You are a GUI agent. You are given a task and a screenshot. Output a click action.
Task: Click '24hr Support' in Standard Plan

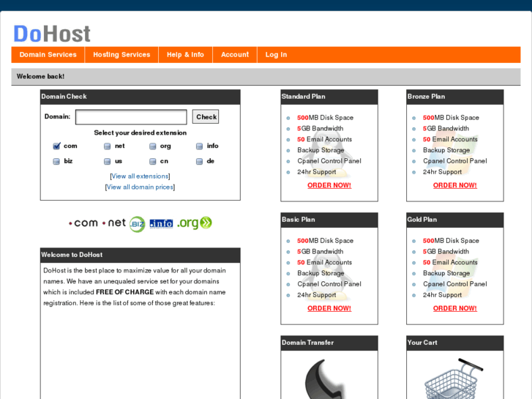317,172
